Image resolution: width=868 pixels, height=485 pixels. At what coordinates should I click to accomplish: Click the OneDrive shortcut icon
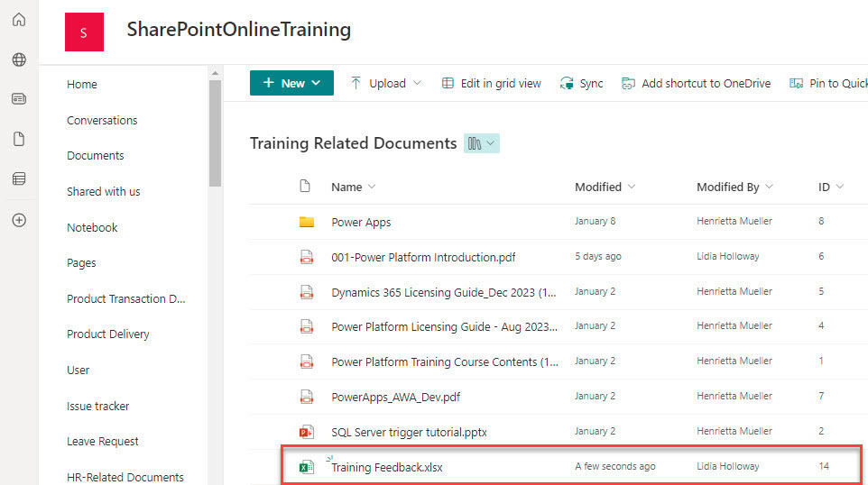tap(628, 83)
